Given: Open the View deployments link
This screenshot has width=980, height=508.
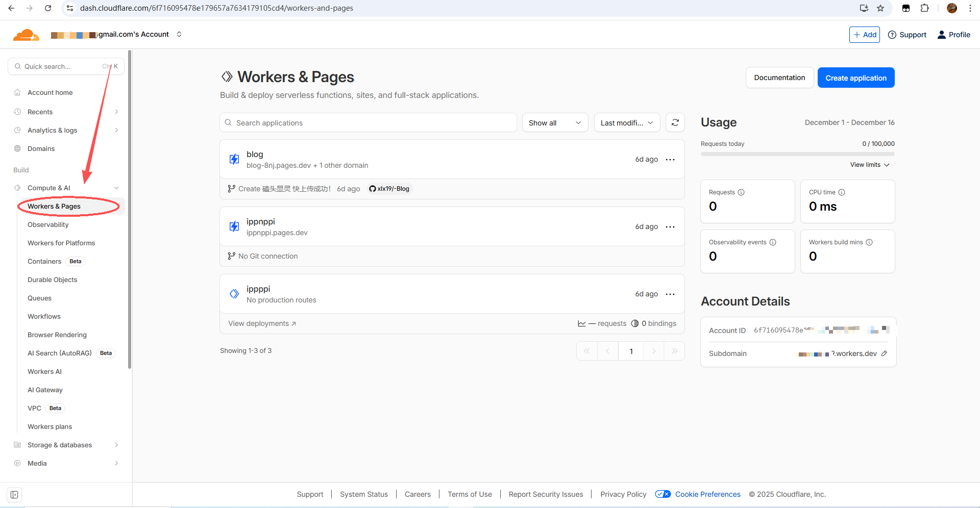Looking at the screenshot, I should pyautogui.click(x=262, y=323).
